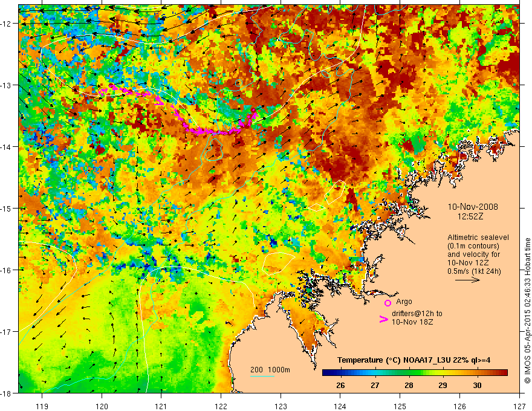Click temperature scale value '27'
The image size is (532, 411).
(x=375, y=385)
